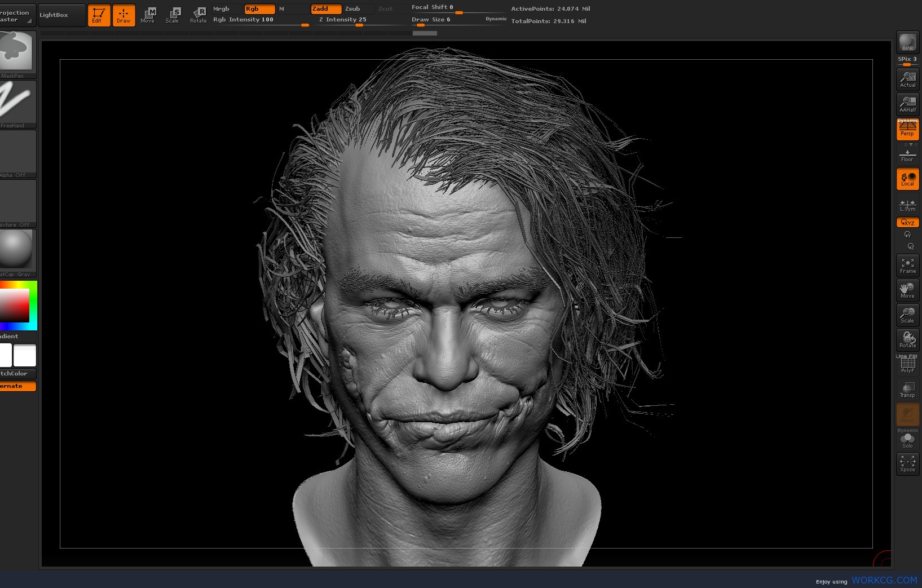922x588 pixels.
Task: Click WORKCG.COM link
Action: click(884, 580)
